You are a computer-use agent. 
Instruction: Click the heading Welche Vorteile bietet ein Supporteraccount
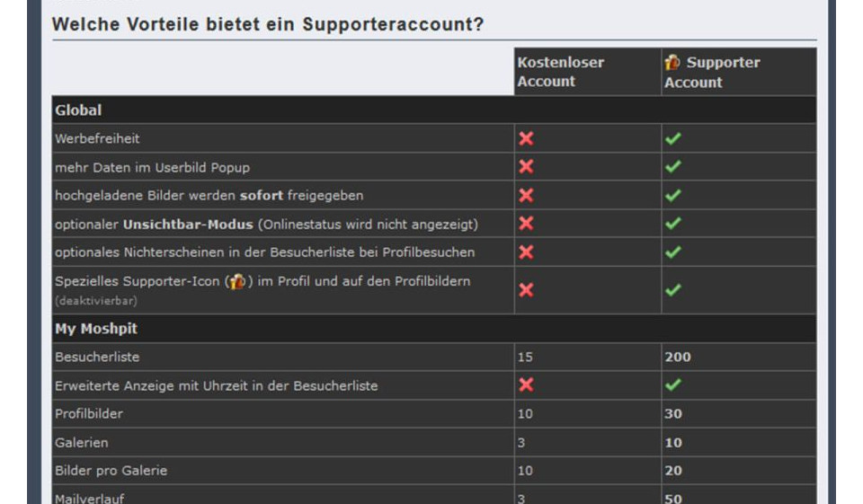[x=268, y=24]
